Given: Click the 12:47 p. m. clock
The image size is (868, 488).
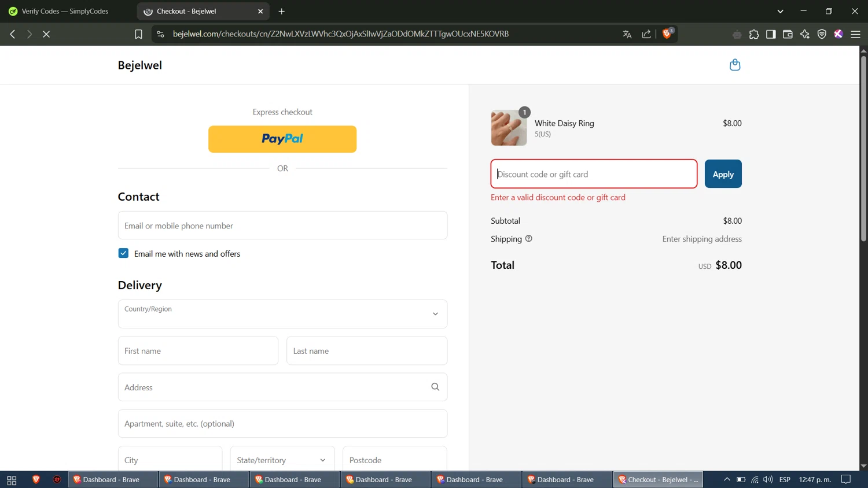Looking at the screenshot, I should 815,479.
